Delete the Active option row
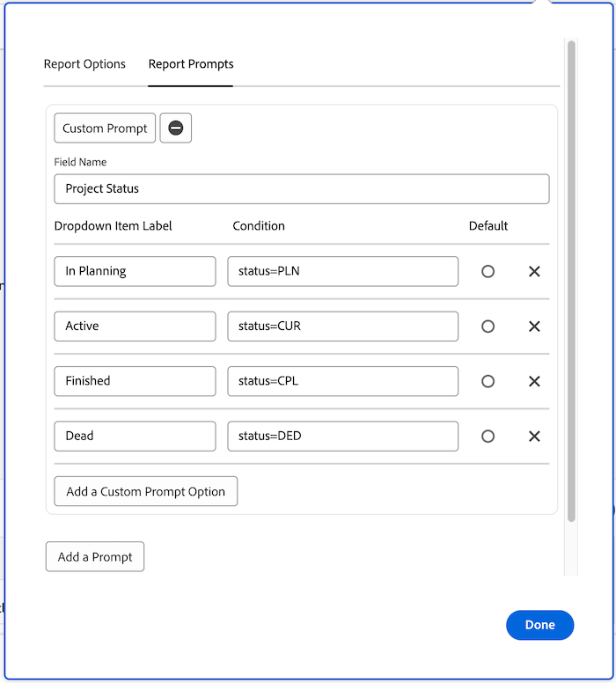Viewport: 616px width, 683px height. click(534, 327)
